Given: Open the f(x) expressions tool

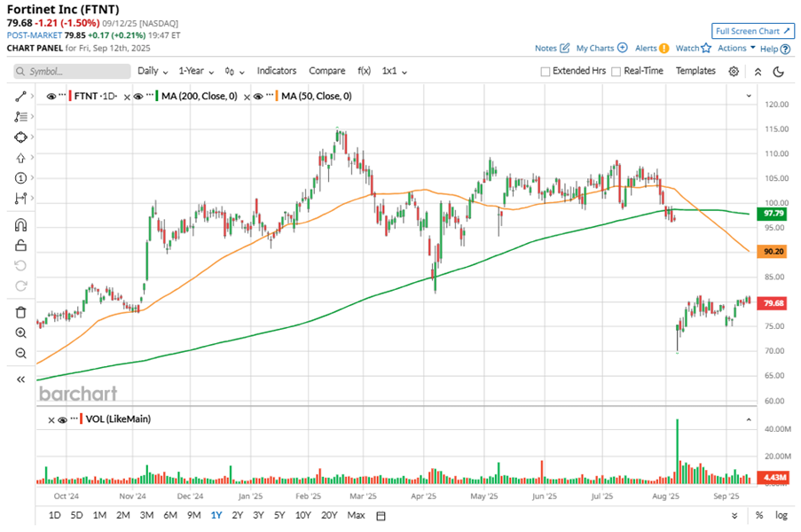Looking at the screenshot, I should (x=364, y=71).
